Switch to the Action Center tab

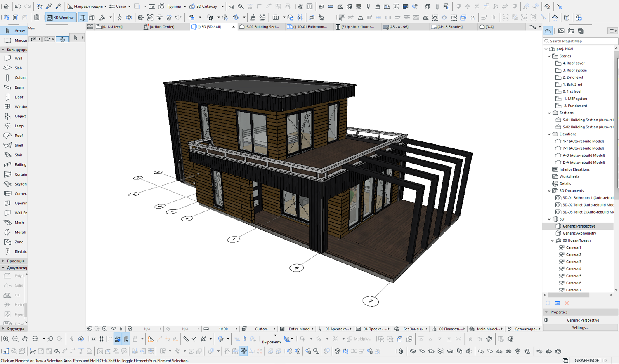tap(165, 27)
